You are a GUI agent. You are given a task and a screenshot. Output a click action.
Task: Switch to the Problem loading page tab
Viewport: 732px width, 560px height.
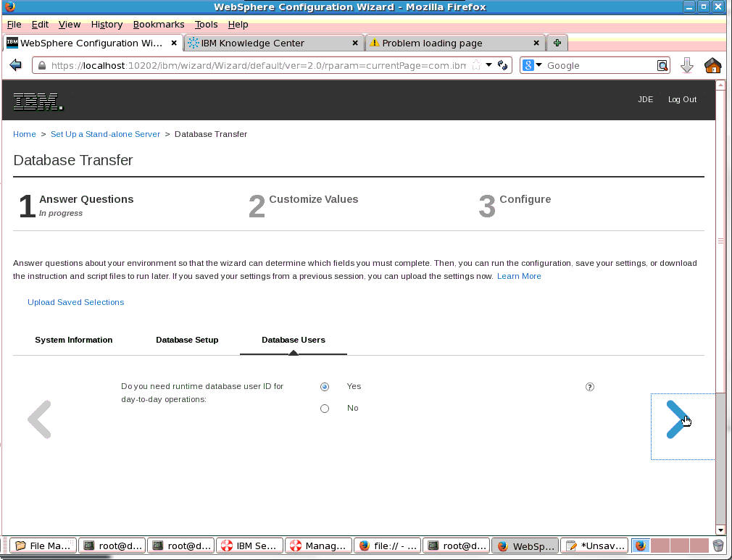click(455, 43)
